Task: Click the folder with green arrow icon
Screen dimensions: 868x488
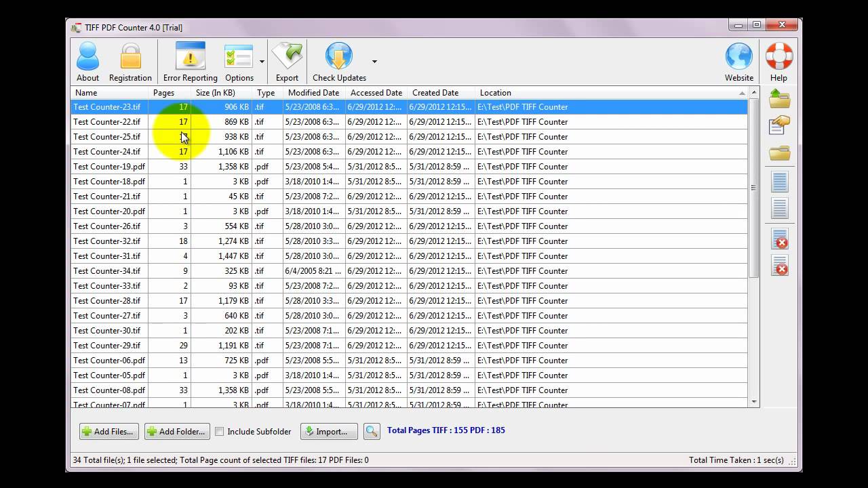Action: pos(780,100)
